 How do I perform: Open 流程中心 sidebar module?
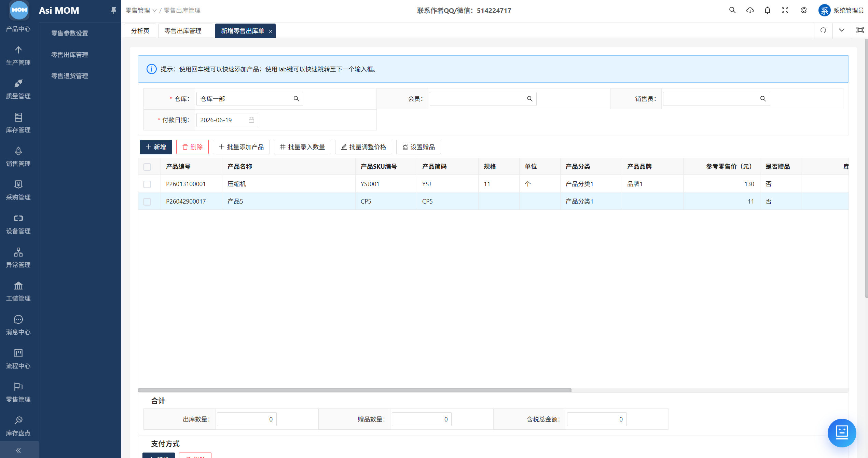18,359
